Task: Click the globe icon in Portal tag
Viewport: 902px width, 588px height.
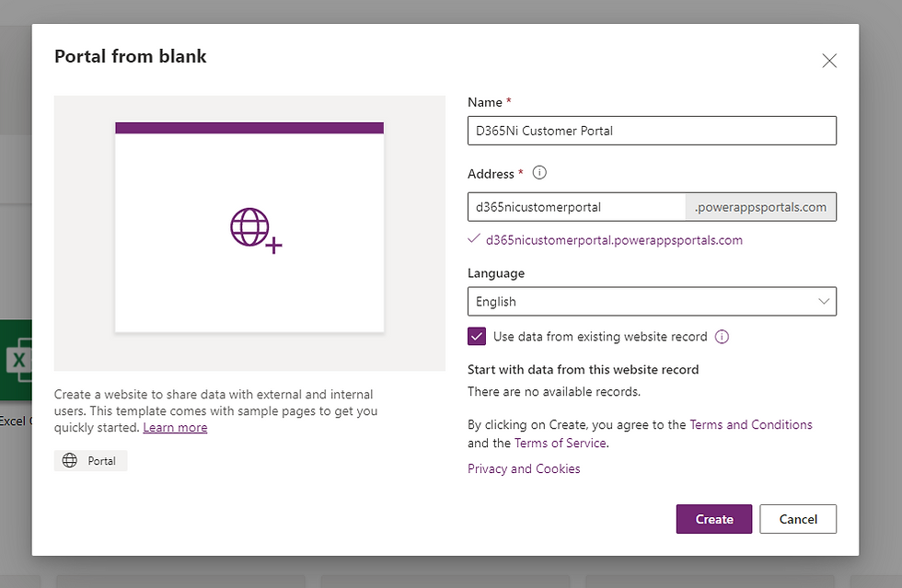Action: (70, 460)
